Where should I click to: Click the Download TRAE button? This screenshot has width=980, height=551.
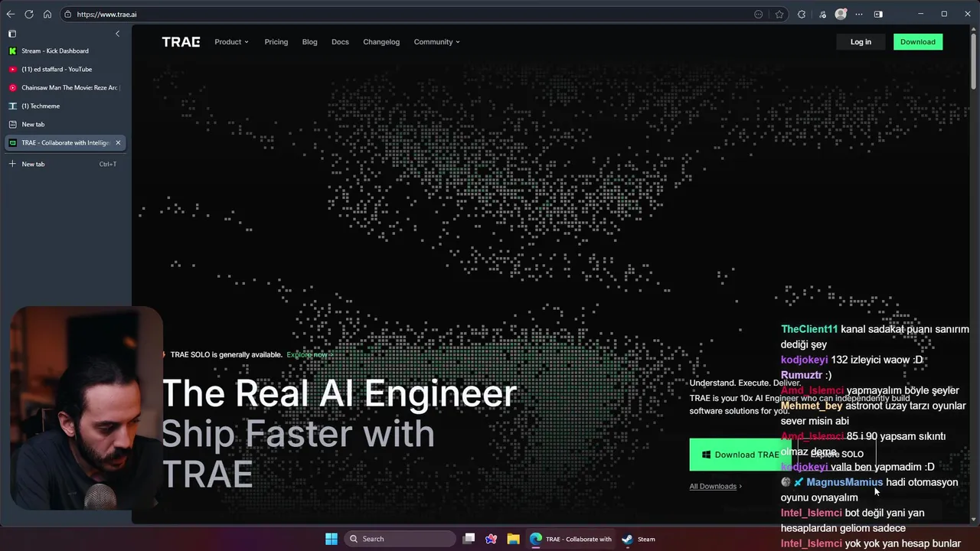pyautogui.click(x=740, y=455)
